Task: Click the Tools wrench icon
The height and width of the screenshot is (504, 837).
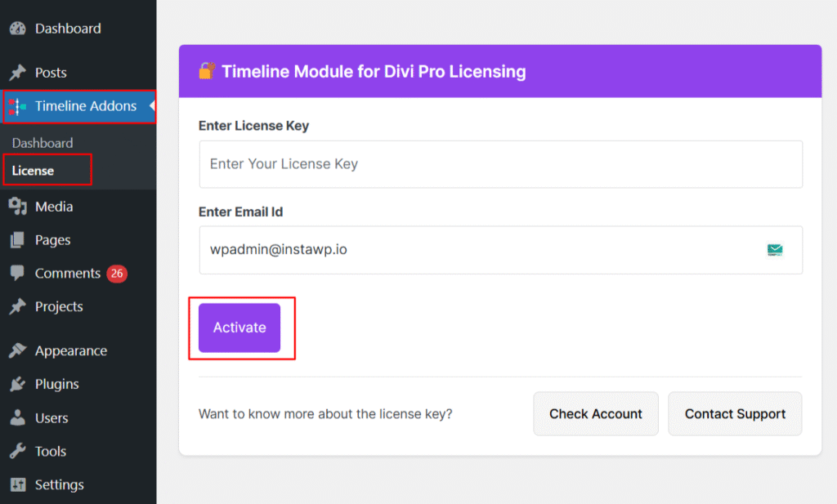Action: (16, 451)
